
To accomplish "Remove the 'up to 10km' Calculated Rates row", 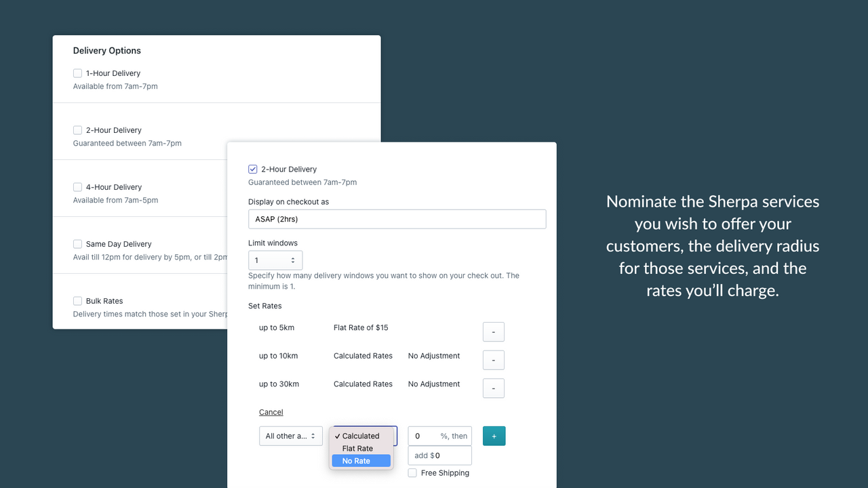I will pos(493,360).
